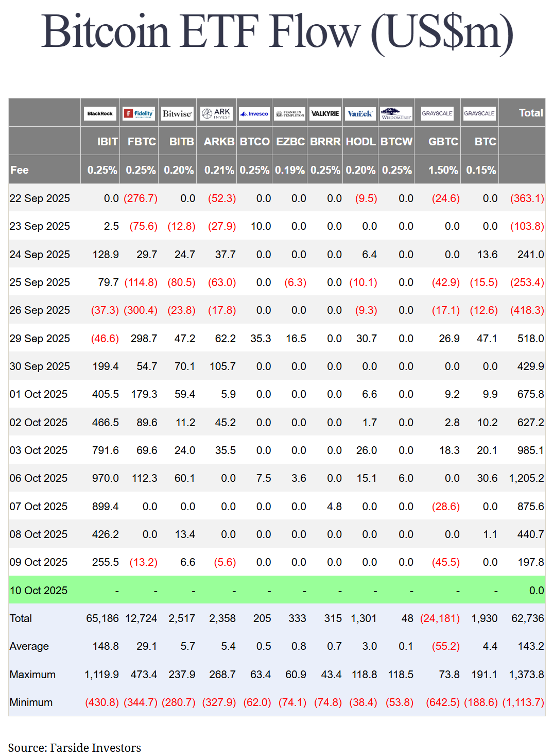Image resolution: width=553 pixels, height=756 pixels.
Task: Click the '24 Sep 2025' date label
Action: pos(40,255)
